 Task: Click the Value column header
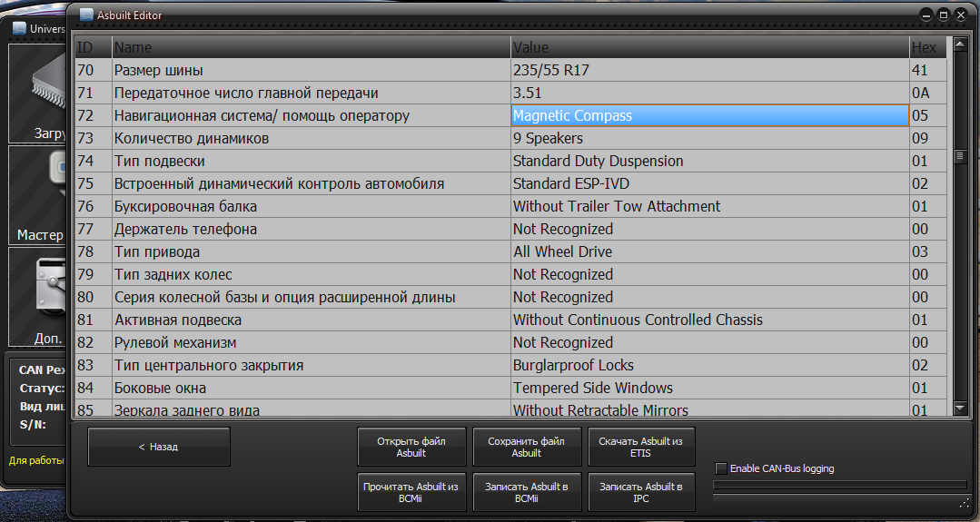[709, 47]
